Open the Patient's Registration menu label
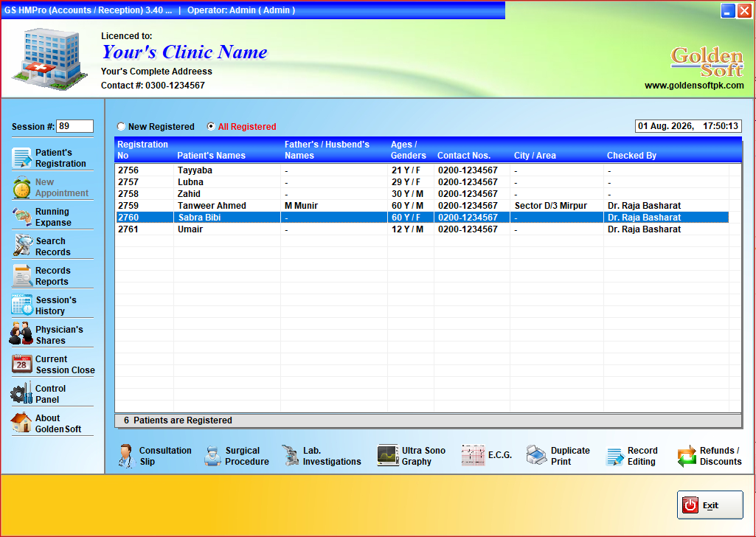Screen dimensions: 756x537 click(60, 158)
